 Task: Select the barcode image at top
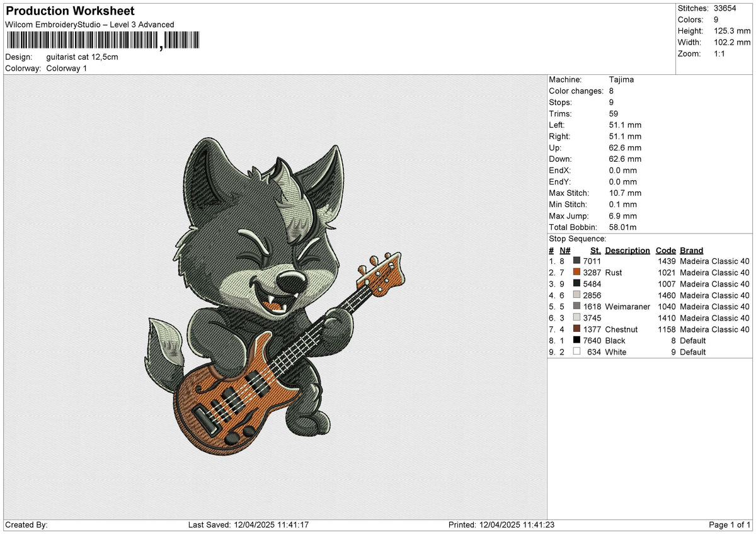coord(103,42)
